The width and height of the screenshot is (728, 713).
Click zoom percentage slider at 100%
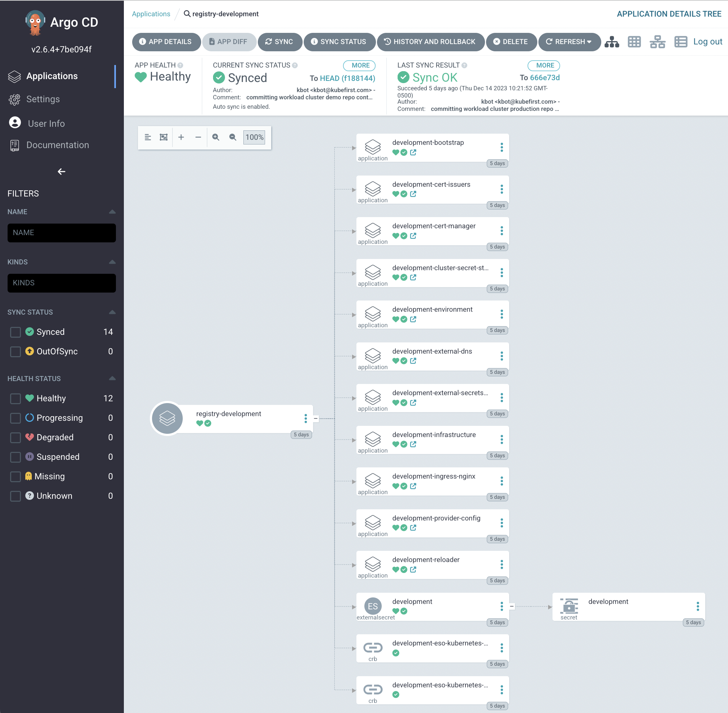[255, 137]
